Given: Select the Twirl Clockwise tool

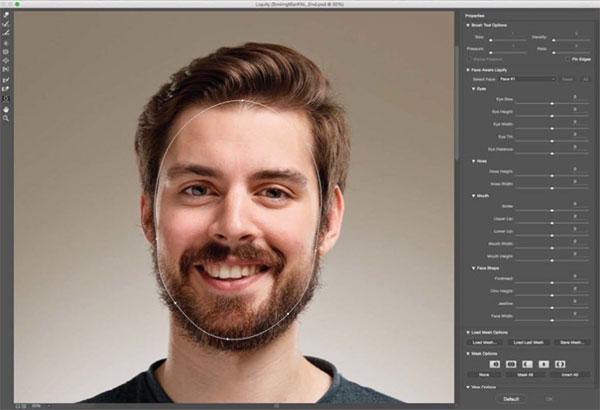Looking at the screenshot, I should coord(6,42).
